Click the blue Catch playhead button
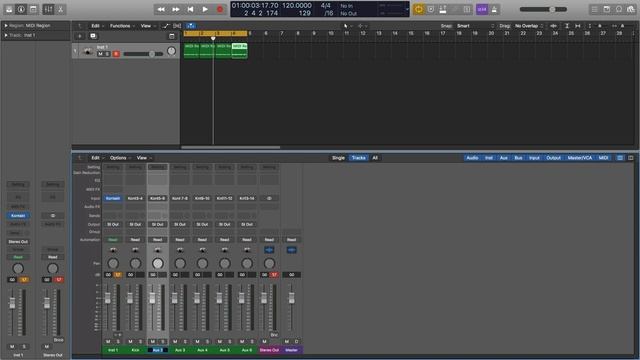Viewport: 640px width, 360px height. 190,26
